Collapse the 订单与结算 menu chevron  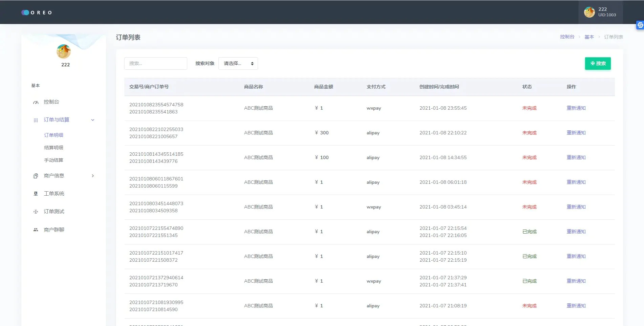click(x=93, y=120)
